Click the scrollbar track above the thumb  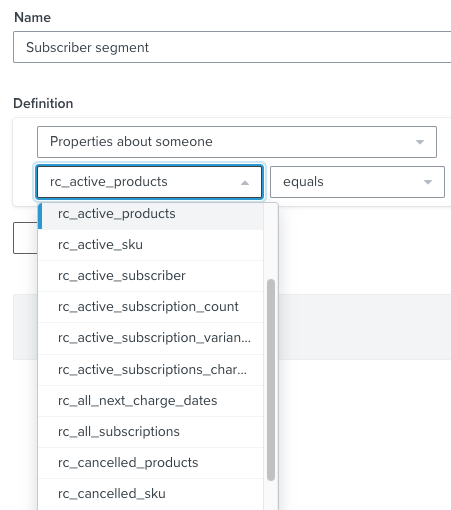click(271, 241)
